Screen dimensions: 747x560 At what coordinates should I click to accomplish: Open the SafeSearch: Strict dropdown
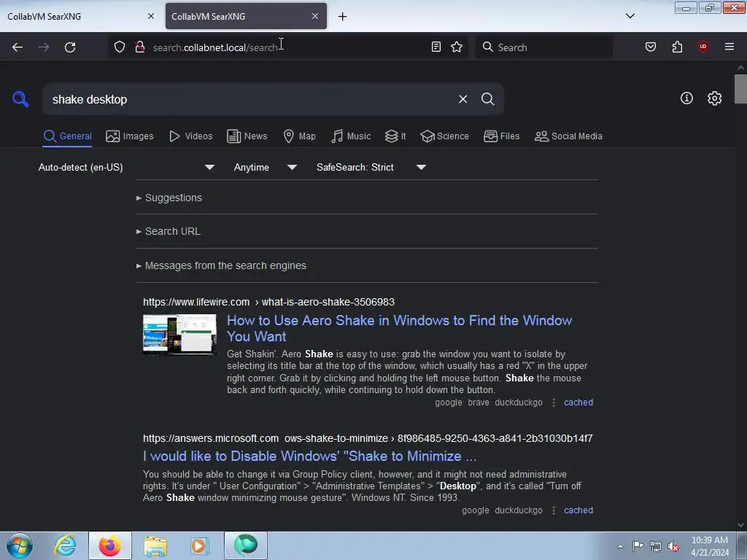371,167
